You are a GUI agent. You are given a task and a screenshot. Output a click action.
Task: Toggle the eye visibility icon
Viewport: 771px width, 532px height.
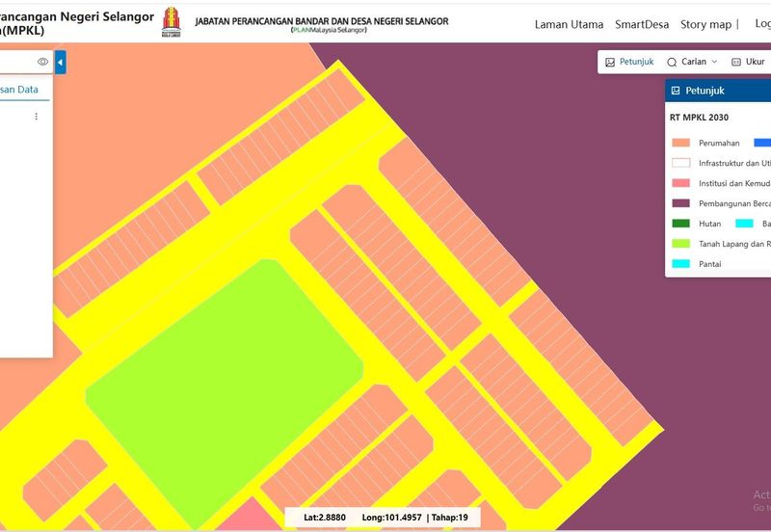(x=42, y=62)
